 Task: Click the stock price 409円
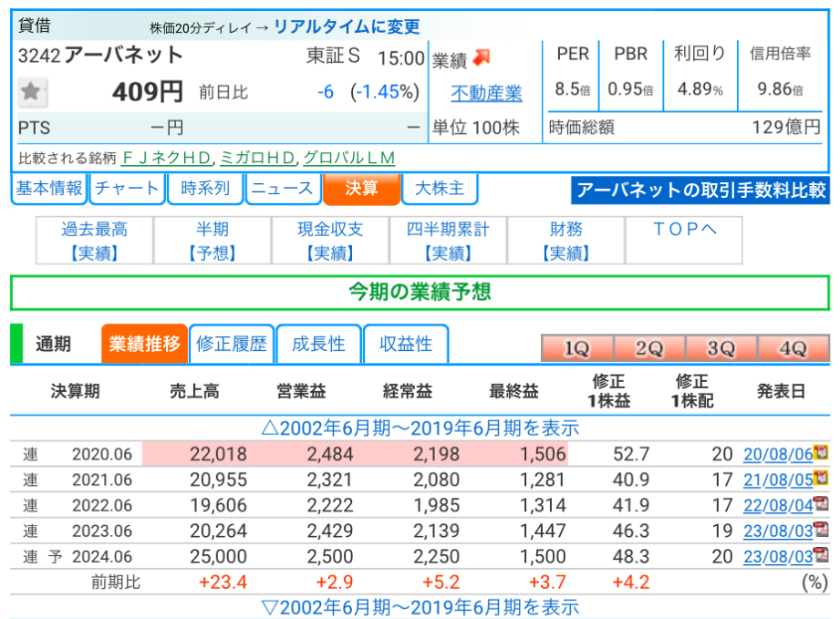pos(148,92)
